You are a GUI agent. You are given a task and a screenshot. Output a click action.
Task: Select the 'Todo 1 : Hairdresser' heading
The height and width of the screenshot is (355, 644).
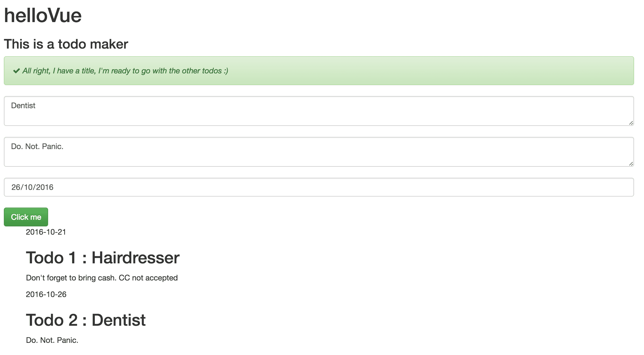(103, 258)
